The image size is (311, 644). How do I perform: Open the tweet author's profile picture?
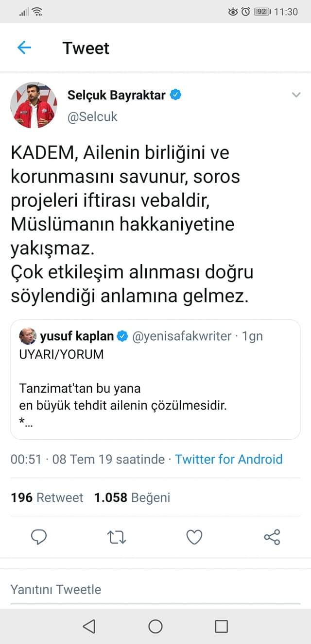point(34,105)
